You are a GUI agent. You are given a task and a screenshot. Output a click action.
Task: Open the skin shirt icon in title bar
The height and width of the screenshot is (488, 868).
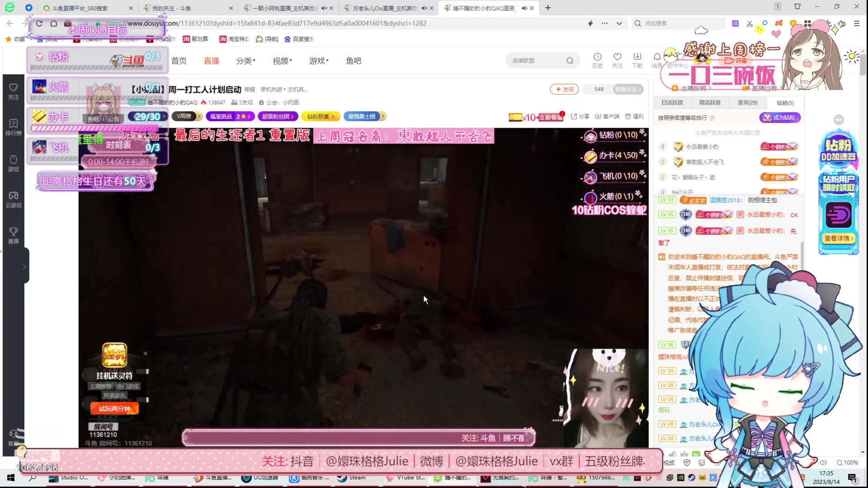(797, 6)
